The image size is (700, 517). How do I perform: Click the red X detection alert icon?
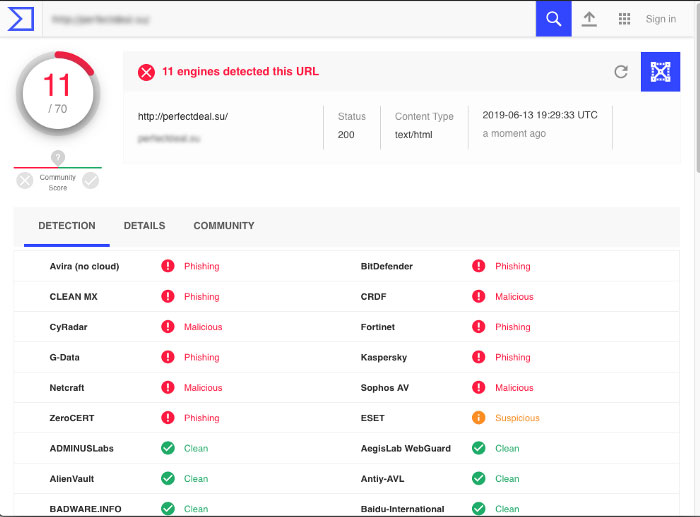(x=146, y=72)
